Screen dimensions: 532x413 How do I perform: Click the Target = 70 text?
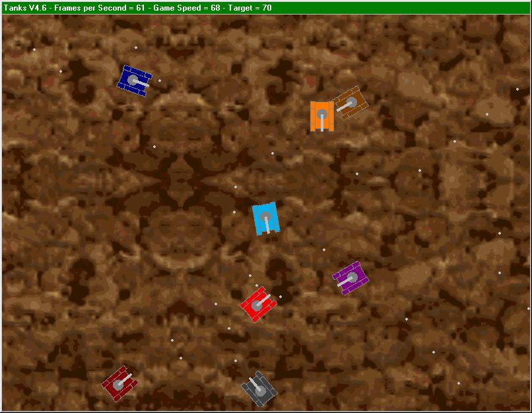point(250,8)
